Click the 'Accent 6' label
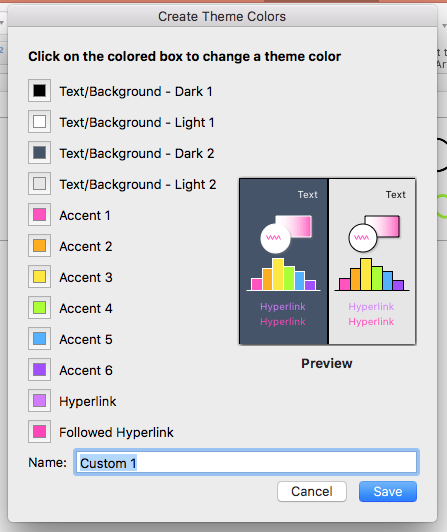The width and height of the screenshot is (447, 532). click(x=86, y=370)
